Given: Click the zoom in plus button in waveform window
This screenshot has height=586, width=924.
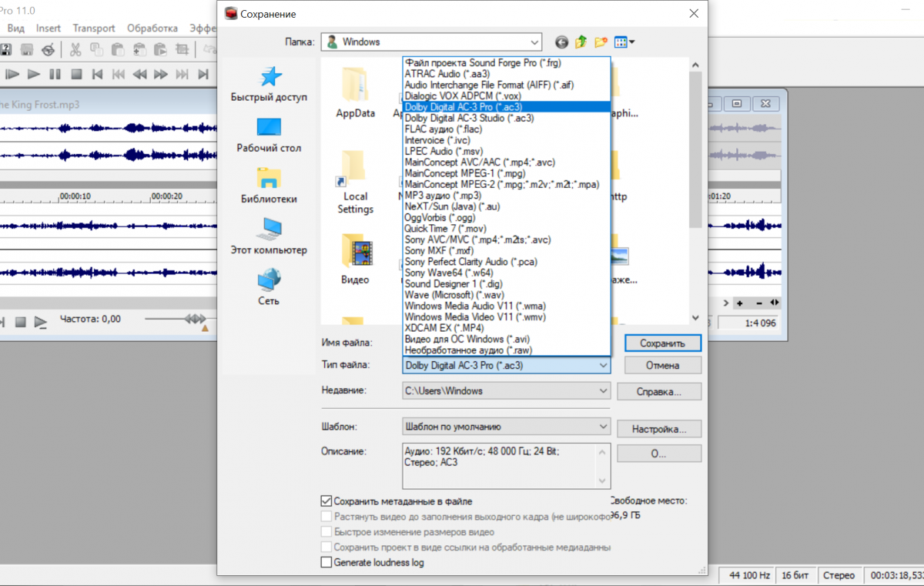Looking at the screenshot, I should pyautogui.click(x=739, y=303).
